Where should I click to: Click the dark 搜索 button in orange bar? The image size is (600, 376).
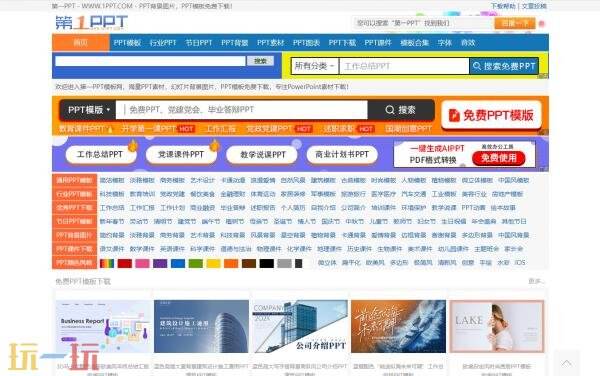[401, 110]
